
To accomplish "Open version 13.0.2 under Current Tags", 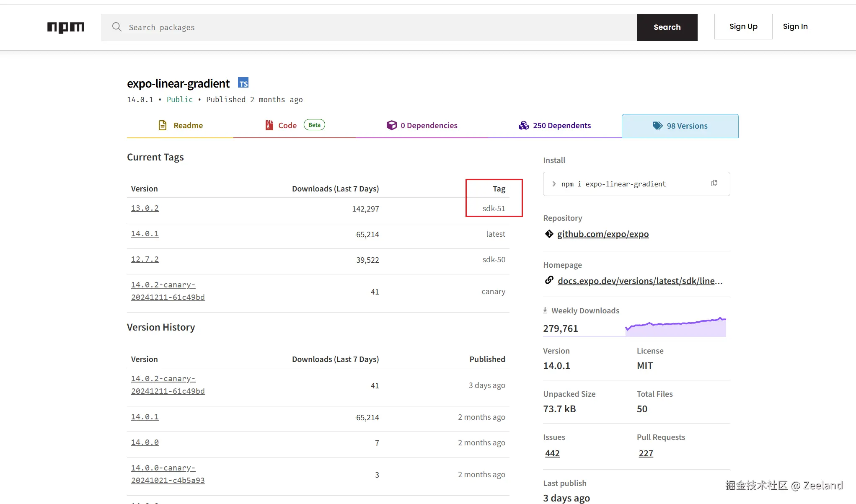I will (145, 208).
